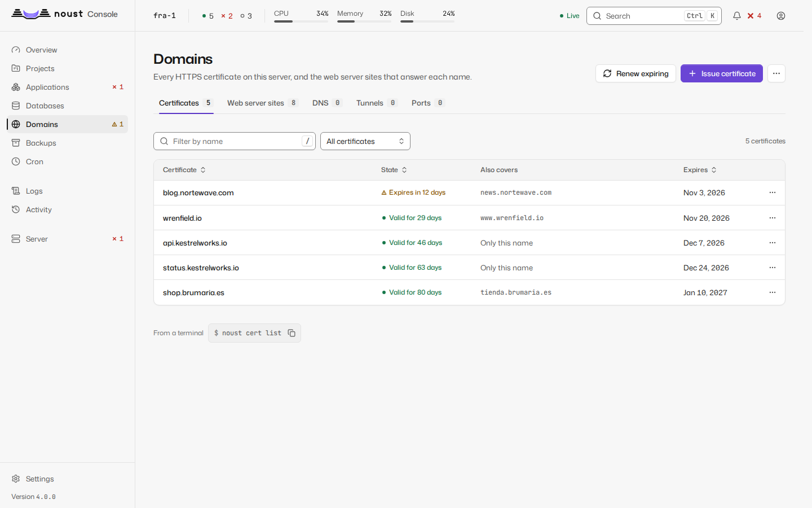This screenshot has height=508, width=812.
Task: Click the shop.brumaria.es certificate name
Action: (x=193, y=292)
